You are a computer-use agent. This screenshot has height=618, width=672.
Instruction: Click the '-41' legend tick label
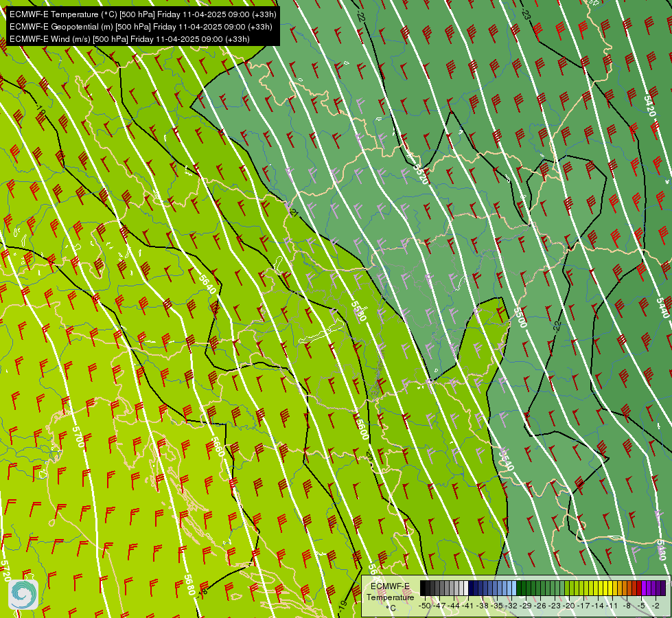(467, 606)
